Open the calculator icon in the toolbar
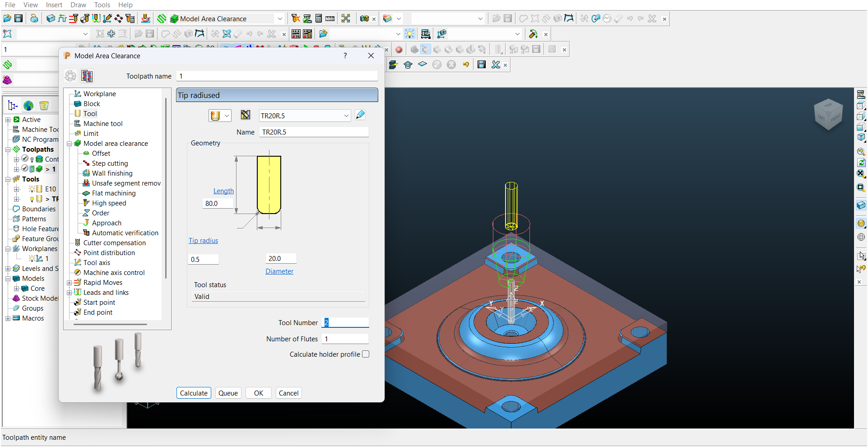The image size is (868, 447). 319,19
